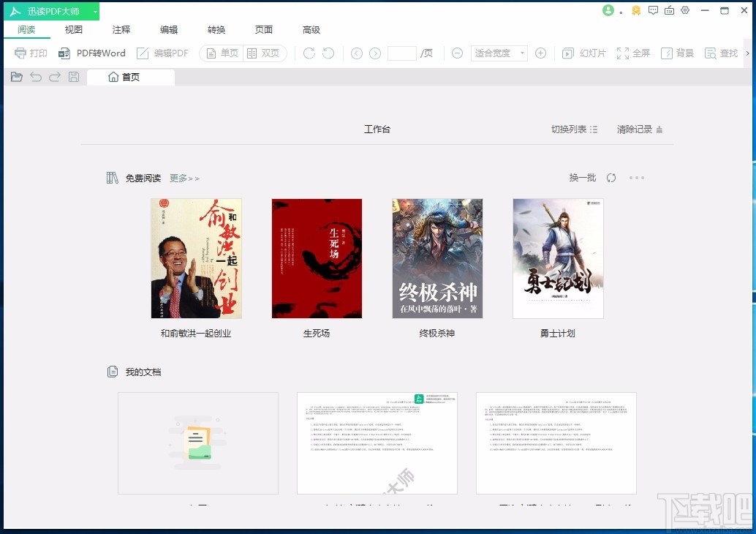Click the open-document placeholder card in 我的文档
The height and width of the screenshot is (534, 756).
coord(198,443)
